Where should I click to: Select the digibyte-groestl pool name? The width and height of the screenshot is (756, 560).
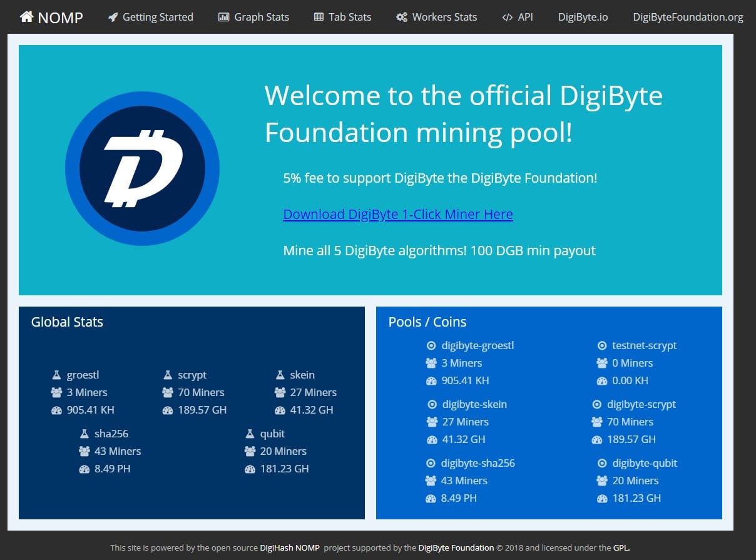478,345
